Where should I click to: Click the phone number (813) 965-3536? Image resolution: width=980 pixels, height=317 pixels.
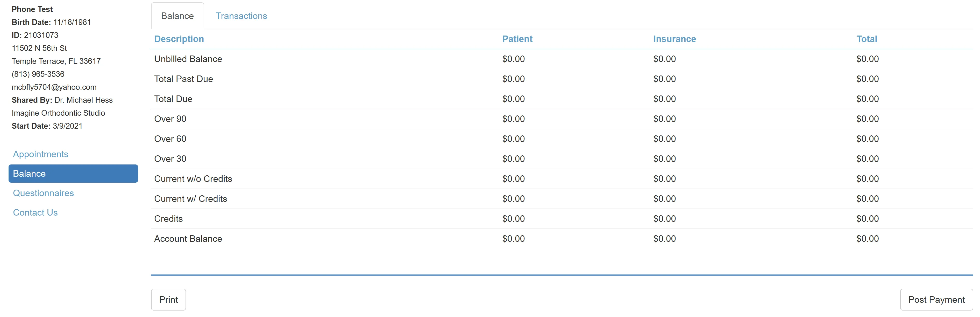coord(38,74)
